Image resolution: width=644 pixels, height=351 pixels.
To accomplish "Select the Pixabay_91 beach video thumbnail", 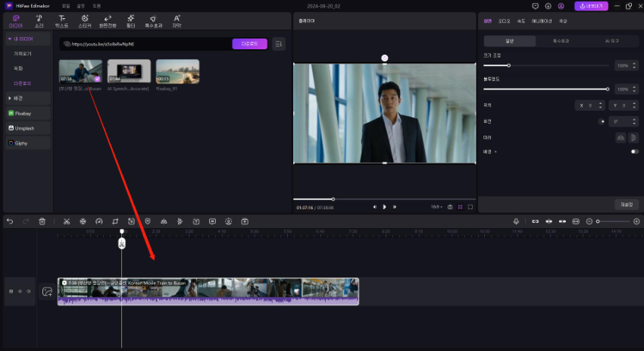I will pyautogui.click(x=177, y=71).
